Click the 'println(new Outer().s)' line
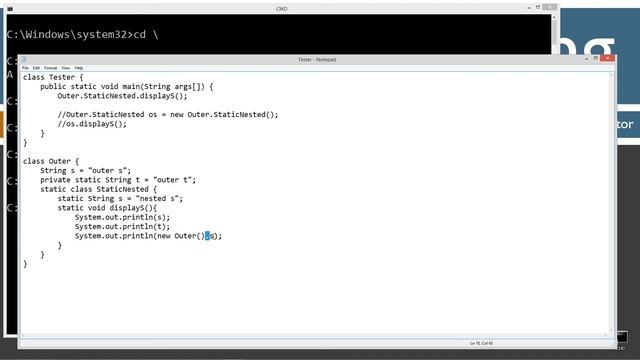 pyautogui.click(x=148, y=236)
